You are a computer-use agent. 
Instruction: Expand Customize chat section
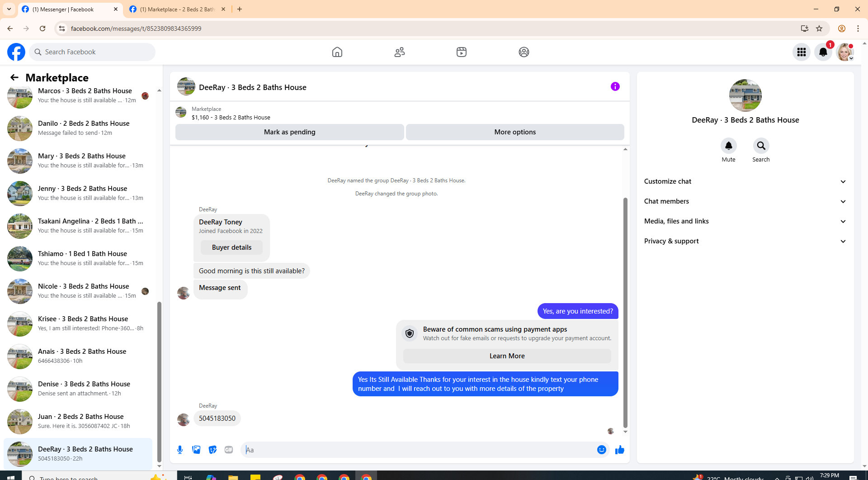[745, 181]
